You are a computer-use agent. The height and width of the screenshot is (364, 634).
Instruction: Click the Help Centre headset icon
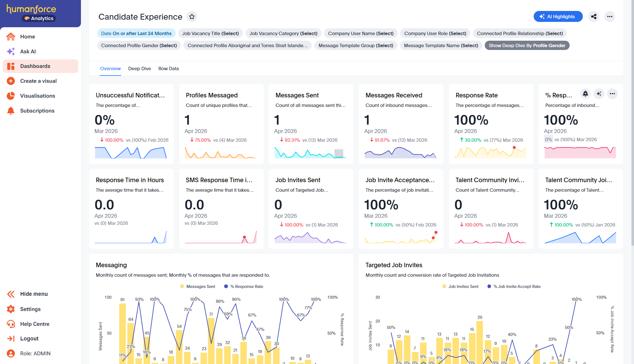point(11,324)
